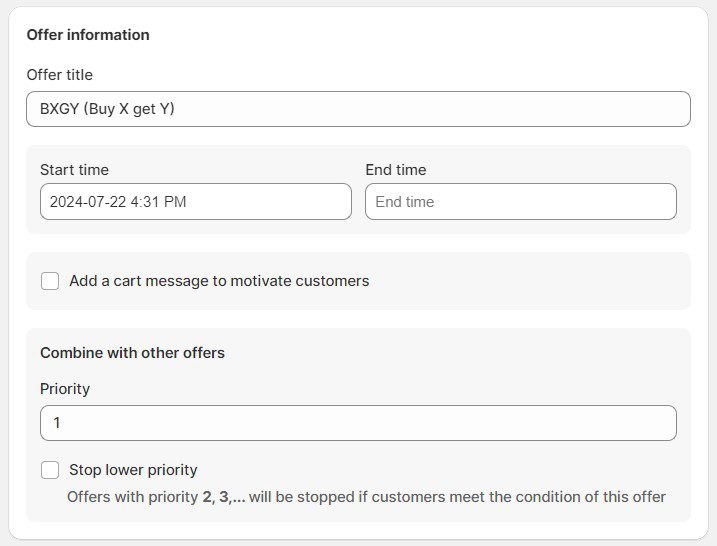The image size is (717, 546).
Task: Click the 'Stop lower priority' label text
Action: tap(133, 470)
